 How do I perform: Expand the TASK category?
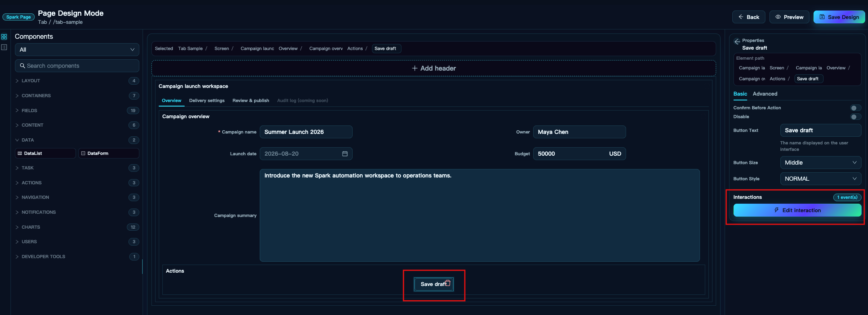(x=77, y=168)
